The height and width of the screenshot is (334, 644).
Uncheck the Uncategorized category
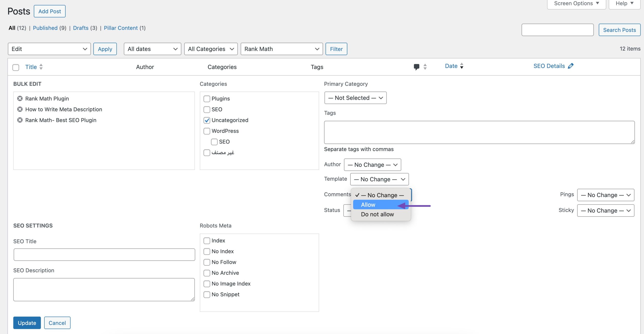pos(207,120)
